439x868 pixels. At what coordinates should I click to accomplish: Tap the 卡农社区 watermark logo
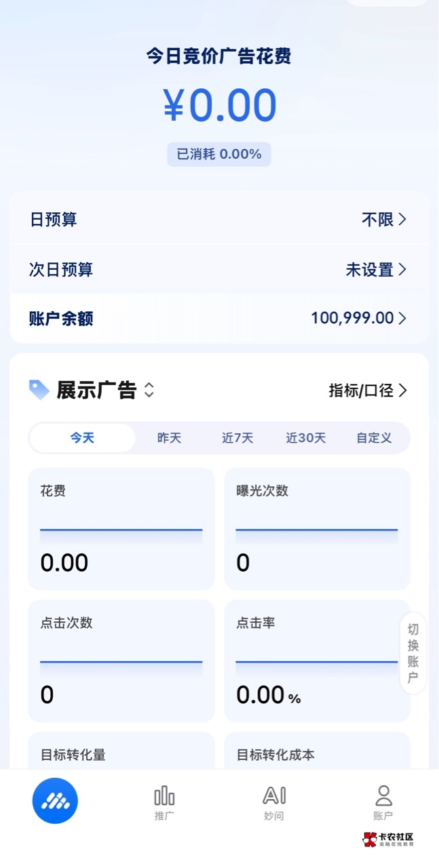click(x=388, y=840)
